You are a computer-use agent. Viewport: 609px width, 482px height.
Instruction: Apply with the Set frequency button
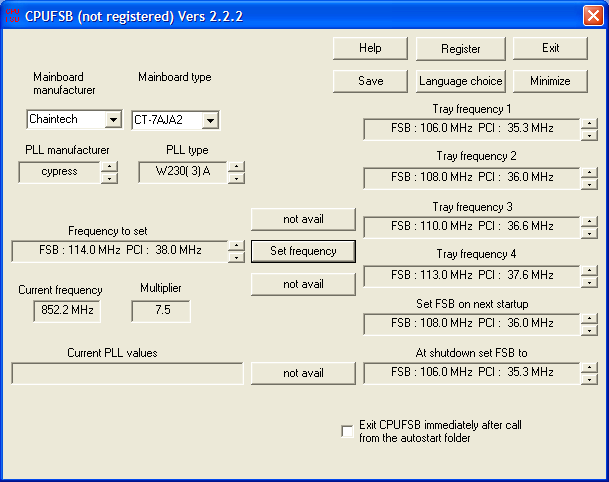[x=303, y=251]
